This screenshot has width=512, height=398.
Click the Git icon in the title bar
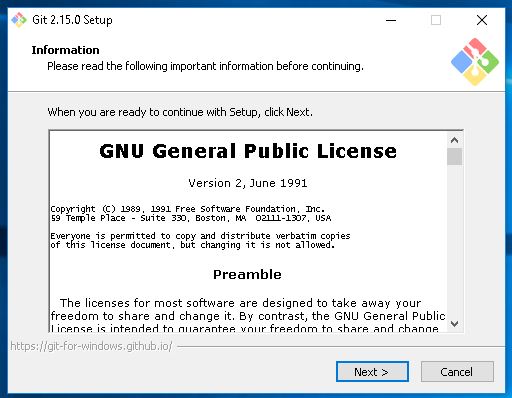[x=19, y=20]
